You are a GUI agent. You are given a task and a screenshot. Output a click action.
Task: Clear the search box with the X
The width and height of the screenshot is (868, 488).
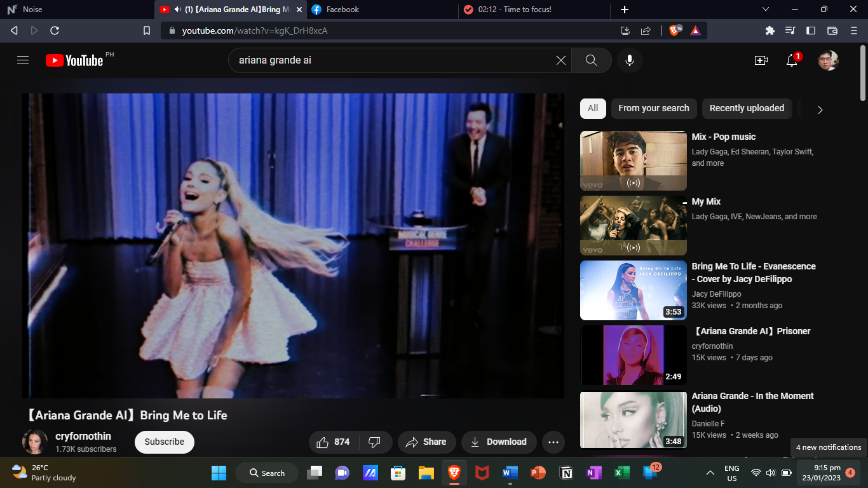(x=561, y=60)
